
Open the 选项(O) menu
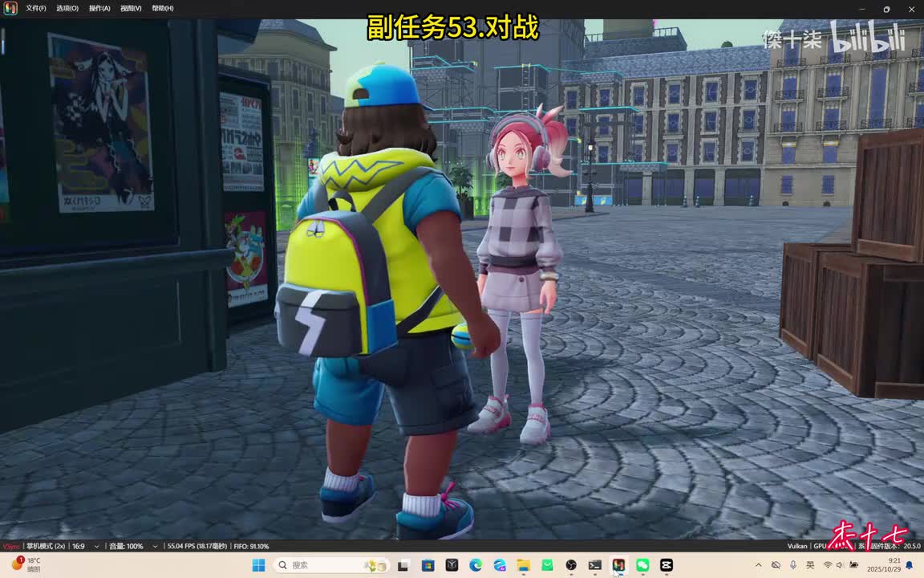67,8
